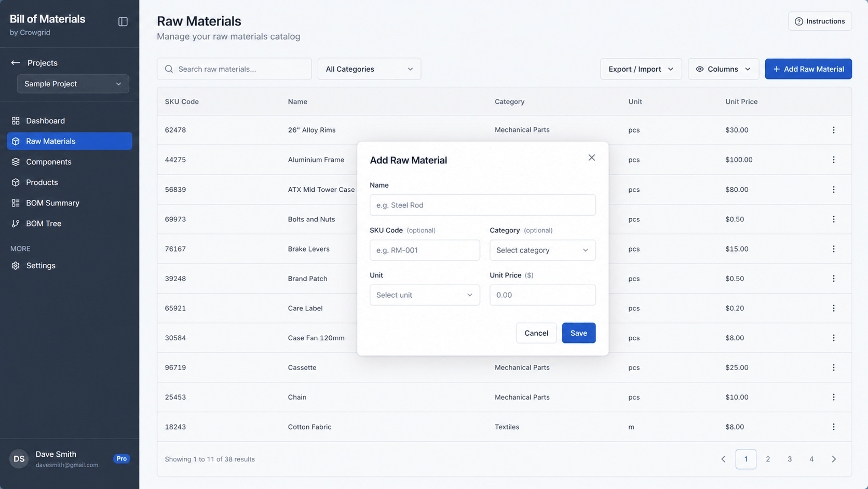
Task: Open Products in sidebar
Action: (70, 182)
